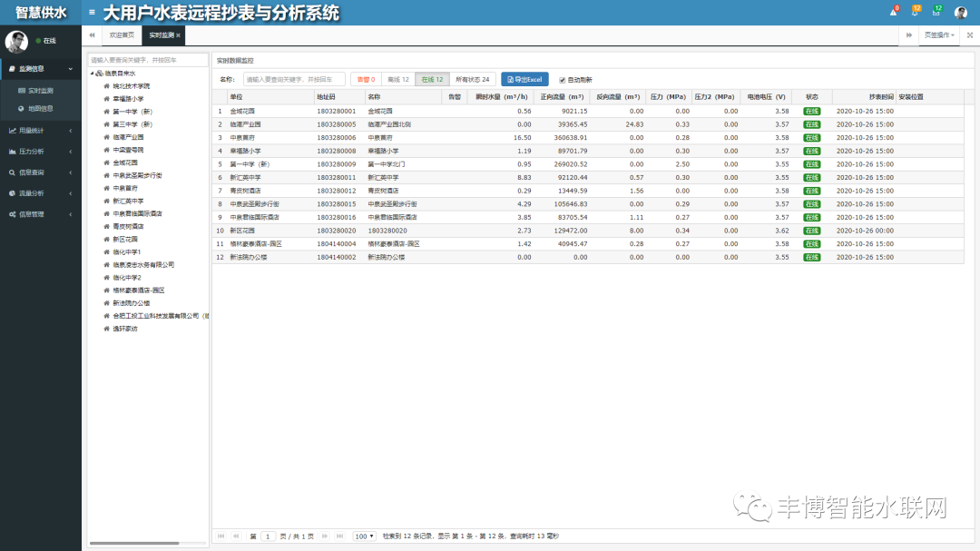980x551 pixels.
Task: Click the hamburger menu icon in header
Action: click(x=92, y=13)
